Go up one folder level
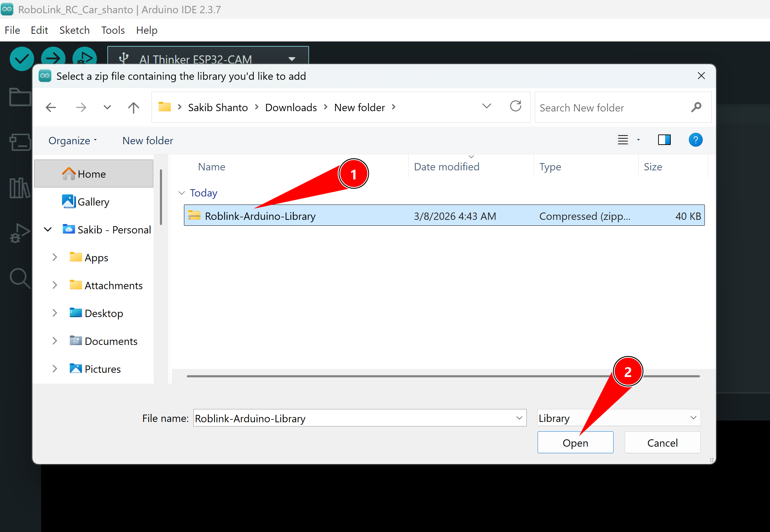Viewport: 770px width, 532px height. (x=133, y=107)
